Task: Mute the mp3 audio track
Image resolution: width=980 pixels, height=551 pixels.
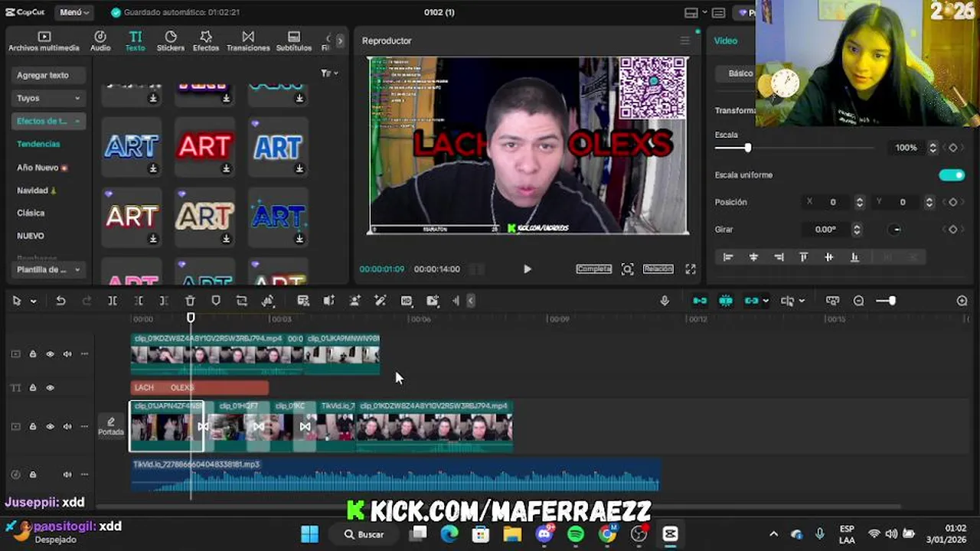Action: coord(67,474)
